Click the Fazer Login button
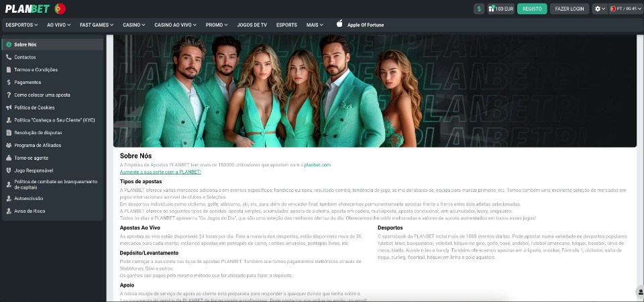Viewport: 644px width, 302px height. 570,9
